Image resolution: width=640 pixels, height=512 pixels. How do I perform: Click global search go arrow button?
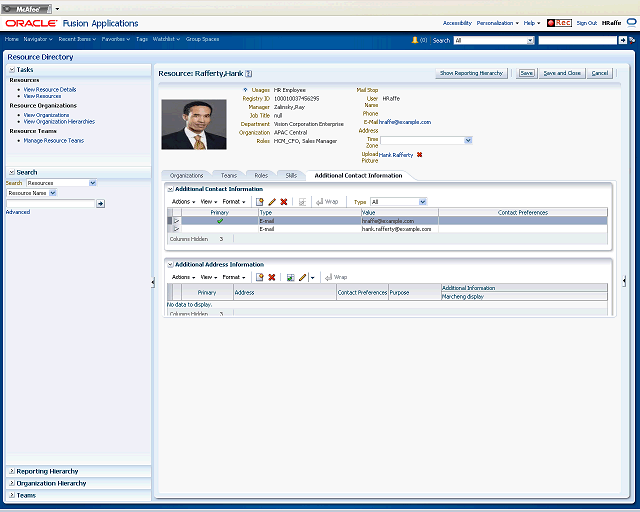click(622, 40)
